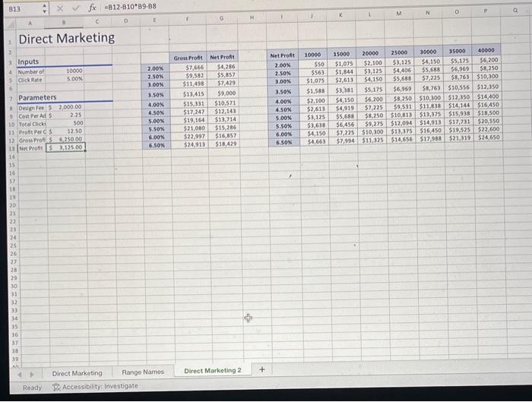Switch to the Direct Marketing sheet tab
This screenshot has width=532, height=402.
pyautogui.click(x=77, y=373)
